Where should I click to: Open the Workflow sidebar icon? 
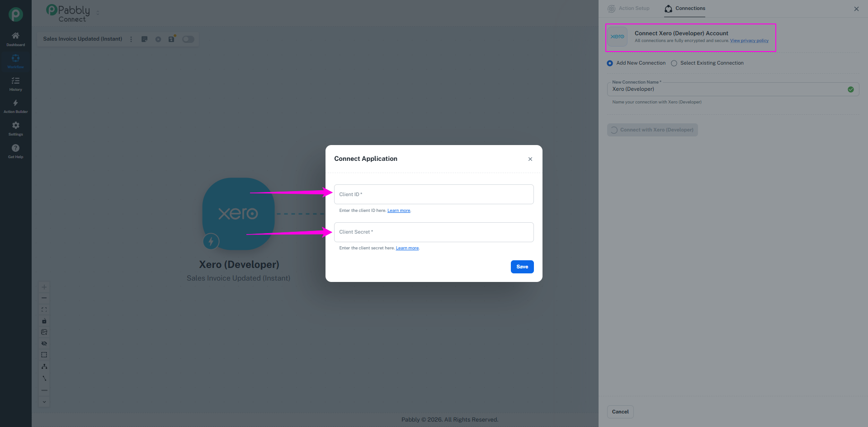[x=15, y=58]
